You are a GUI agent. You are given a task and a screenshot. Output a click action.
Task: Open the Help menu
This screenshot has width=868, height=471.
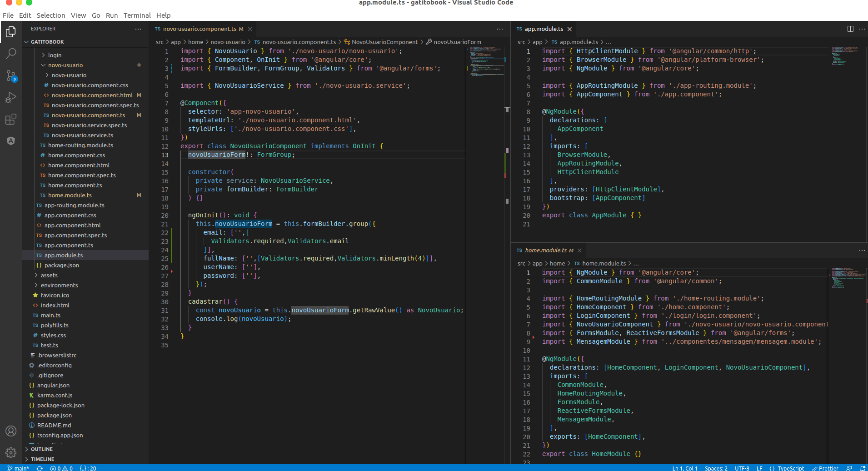click(164, 15)
